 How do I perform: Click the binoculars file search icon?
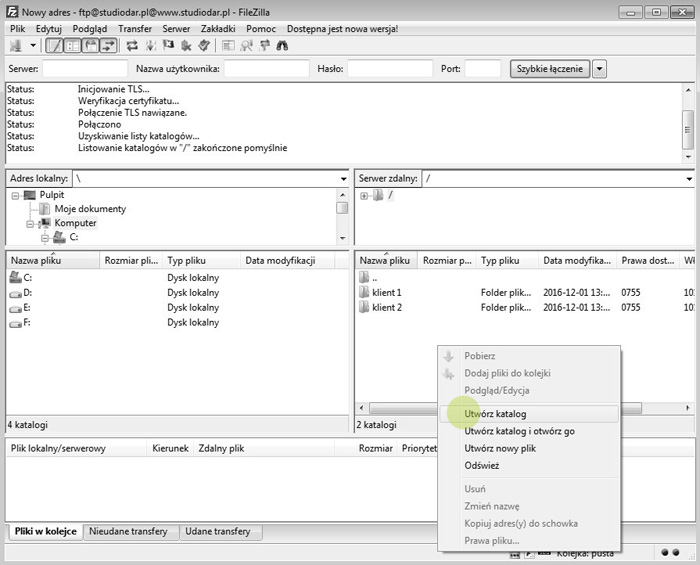click(x=281, y=45)
